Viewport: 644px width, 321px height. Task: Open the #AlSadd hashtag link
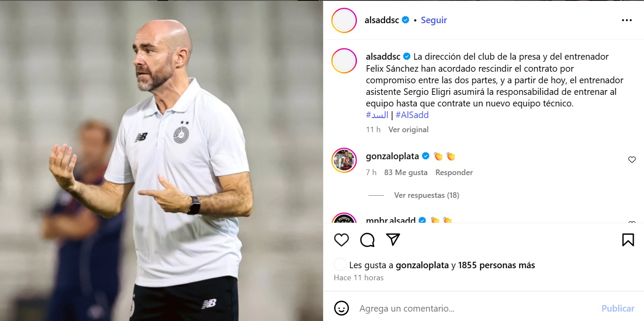coord(412,115)
